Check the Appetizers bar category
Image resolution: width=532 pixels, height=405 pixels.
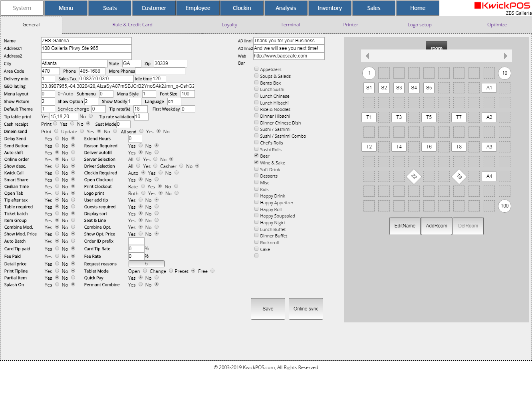256,69
